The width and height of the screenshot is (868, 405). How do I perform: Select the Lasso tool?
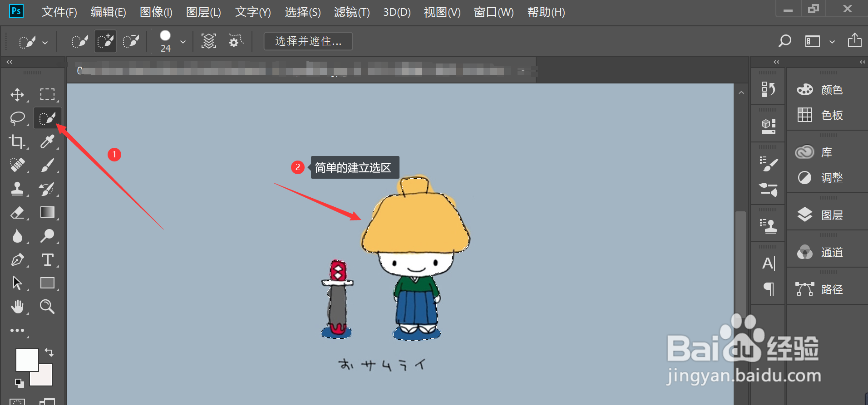coord(17,118)
